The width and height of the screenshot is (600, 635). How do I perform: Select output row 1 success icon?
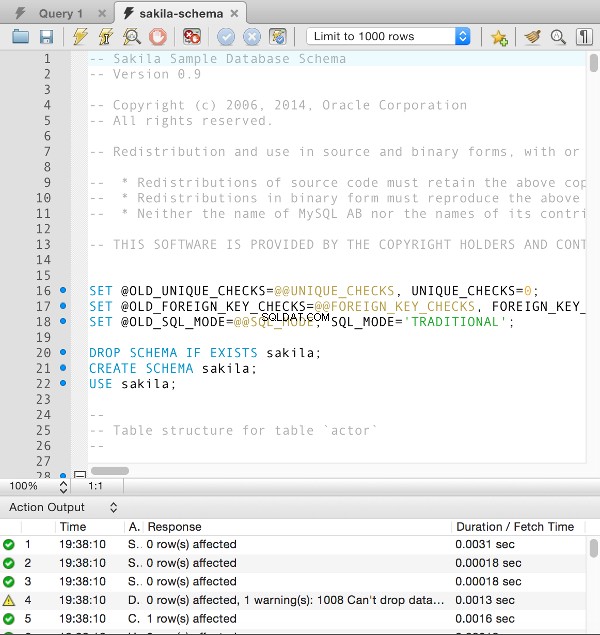(9, 544)
